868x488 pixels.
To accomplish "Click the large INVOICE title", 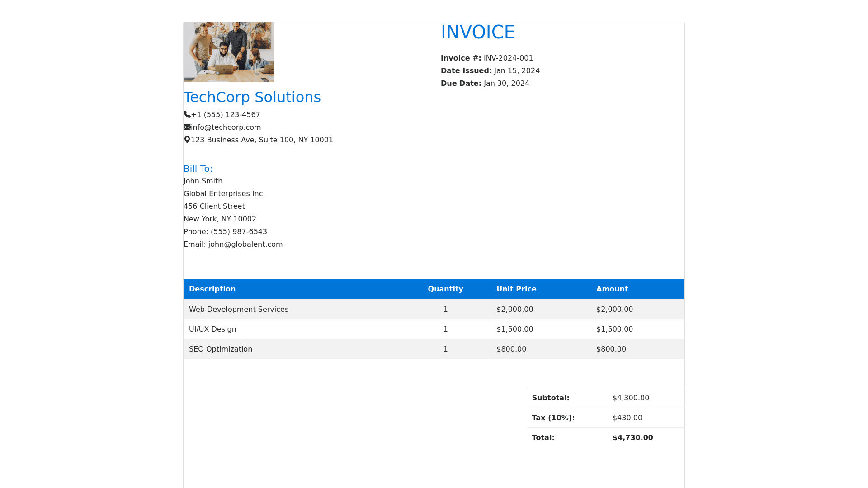I will [477, 32].
